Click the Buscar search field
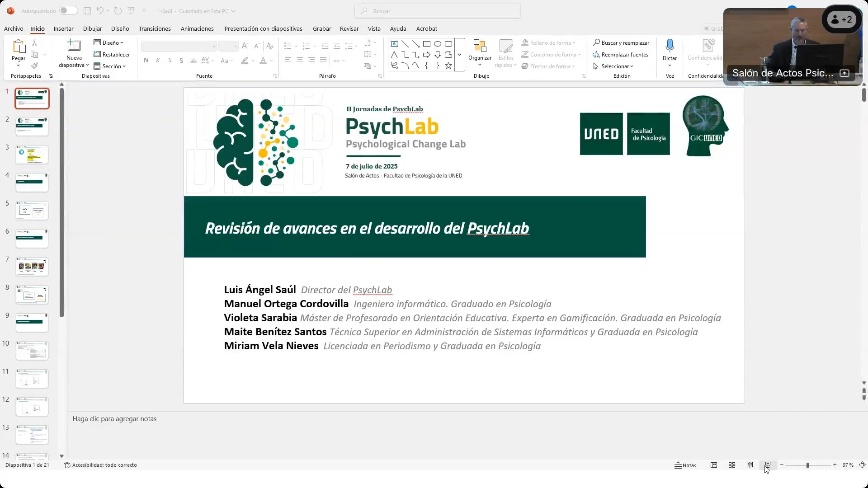This screenshot has height=488, width=868. point(438,11)
